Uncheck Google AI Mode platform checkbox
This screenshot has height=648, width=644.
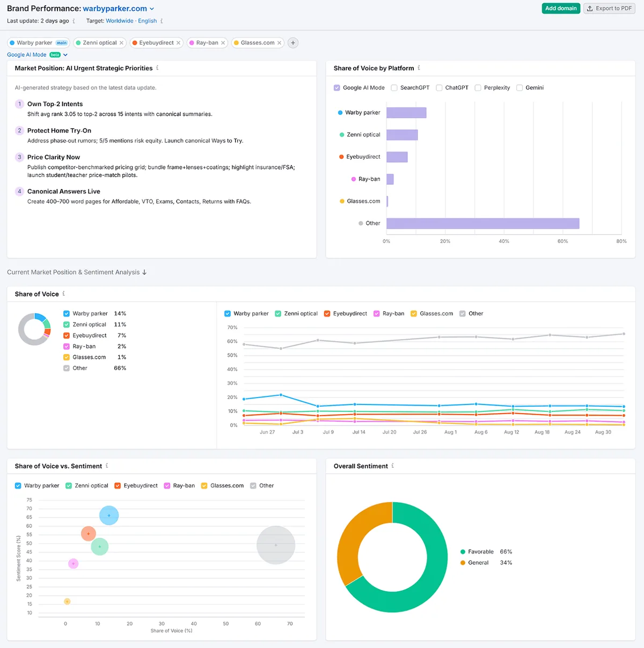point(337,88)
